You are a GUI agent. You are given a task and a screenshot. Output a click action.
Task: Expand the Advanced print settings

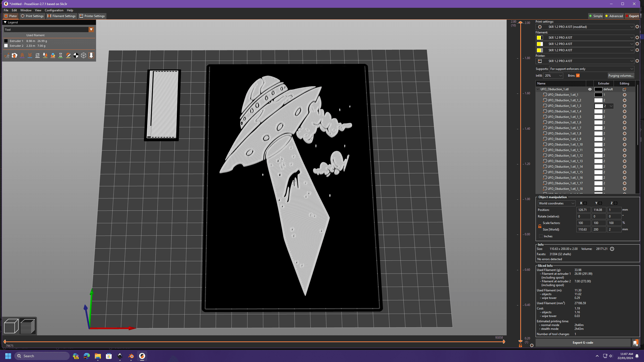coord(616,16)
